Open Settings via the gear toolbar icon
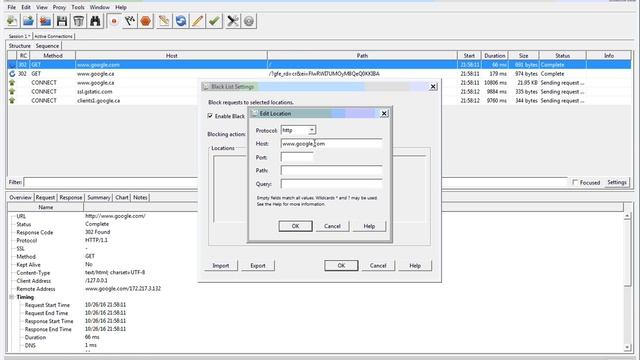Image resolution: width=640 pixels, height=360 pixels. click(249, 21)
